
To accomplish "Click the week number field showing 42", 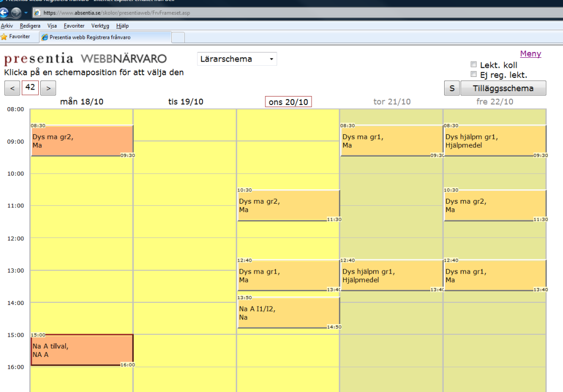I will tap(30, 88).
